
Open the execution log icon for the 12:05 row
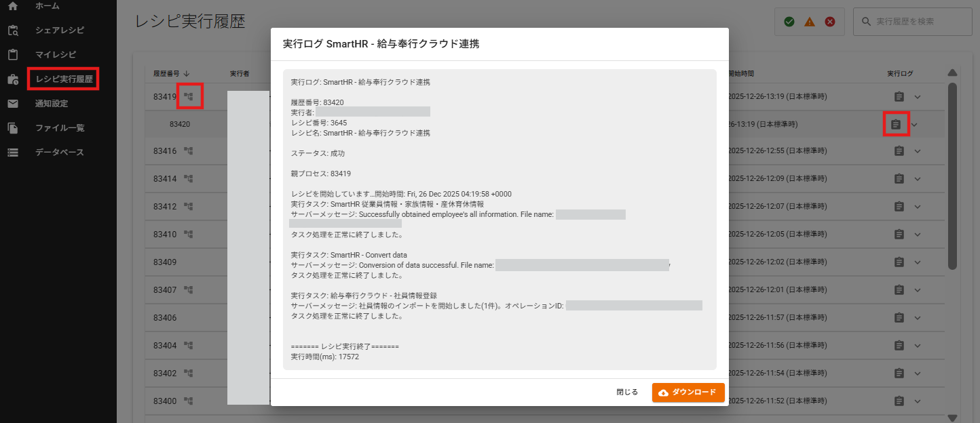(899, 234)
